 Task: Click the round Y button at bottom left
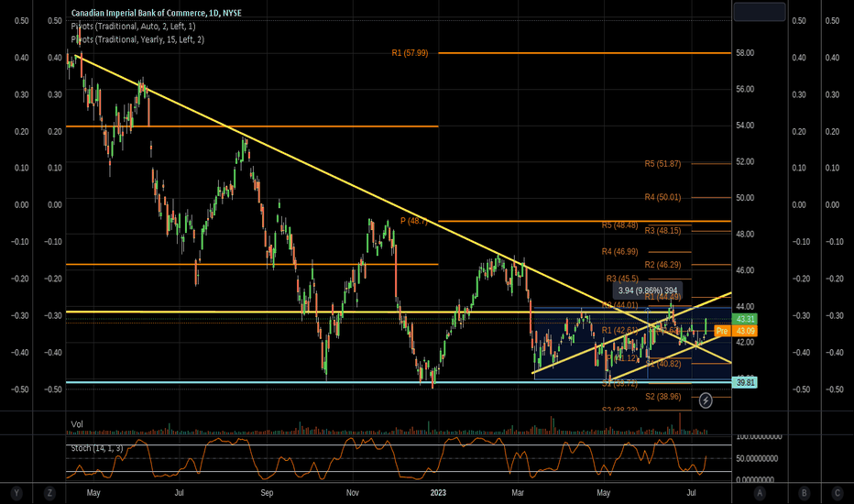[x=16, y=493]
